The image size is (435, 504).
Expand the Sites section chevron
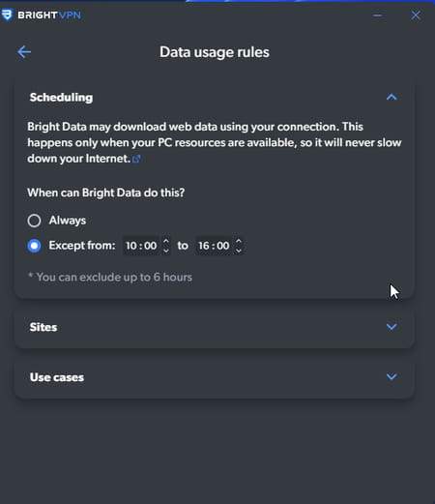[391, 327]
